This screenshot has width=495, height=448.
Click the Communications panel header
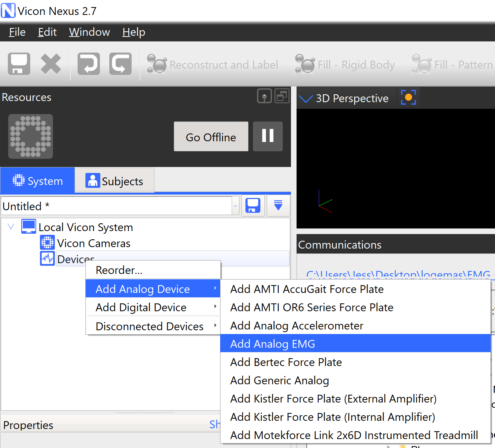coord(396,244)
